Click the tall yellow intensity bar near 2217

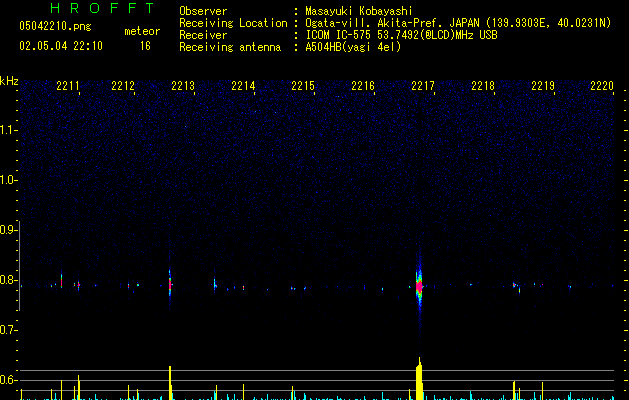coord(419,379)
